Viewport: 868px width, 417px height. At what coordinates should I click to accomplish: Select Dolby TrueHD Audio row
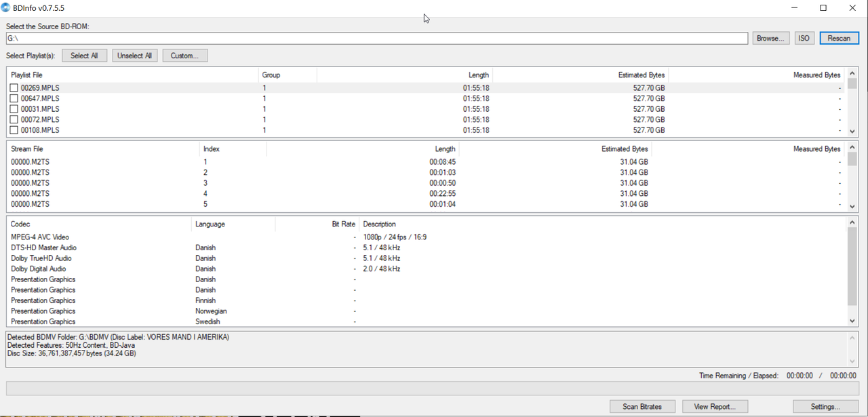[x=426, y=258]
